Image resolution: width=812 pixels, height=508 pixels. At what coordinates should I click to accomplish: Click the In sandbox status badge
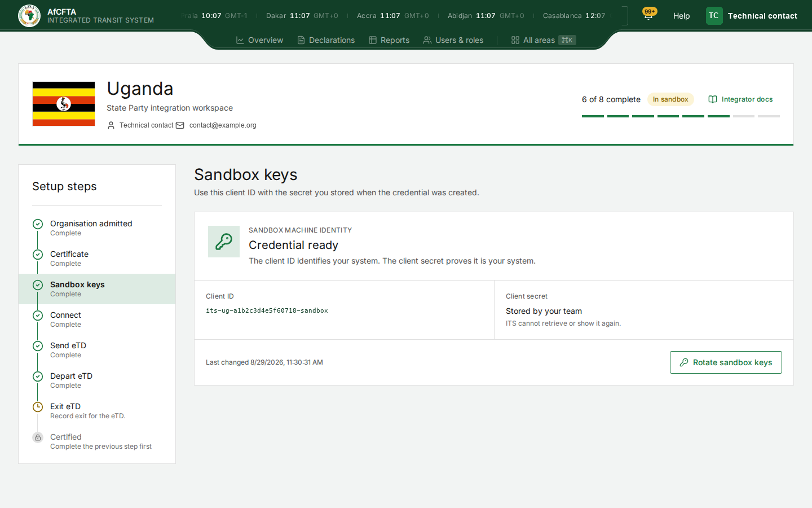coord(670,99)
